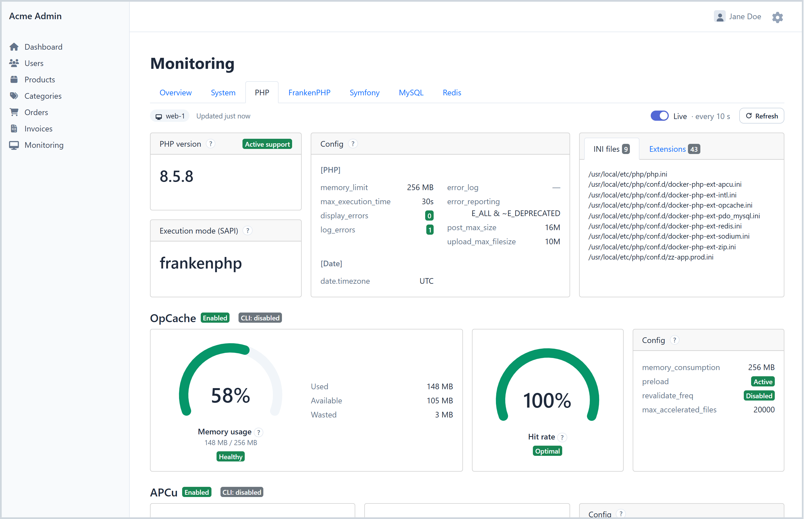Open the Symfony tab
812x519 pixels.
pos(364,93)
